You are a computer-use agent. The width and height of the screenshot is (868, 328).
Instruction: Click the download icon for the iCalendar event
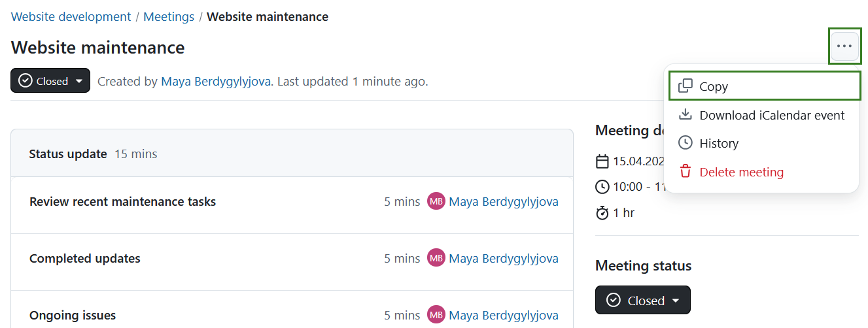click(x=686, y=114)
